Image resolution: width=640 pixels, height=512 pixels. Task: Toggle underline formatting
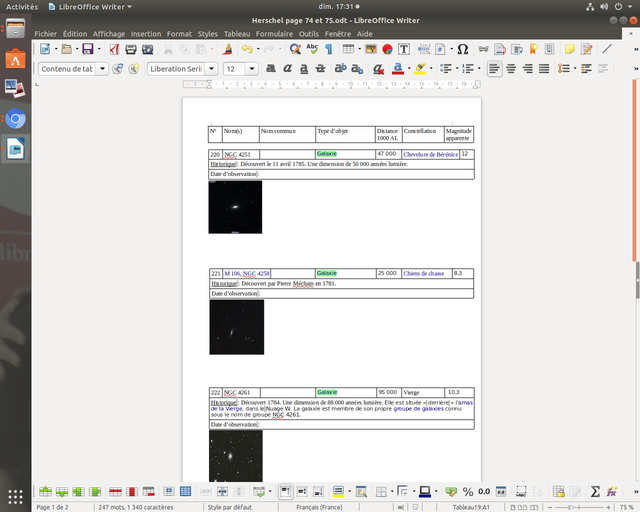[304, 69]
